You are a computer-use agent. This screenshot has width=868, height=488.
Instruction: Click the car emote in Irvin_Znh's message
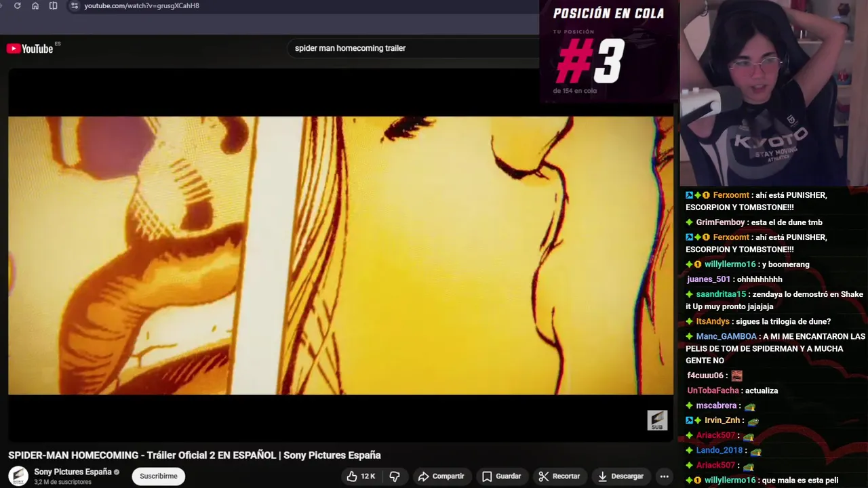(753, 422)
